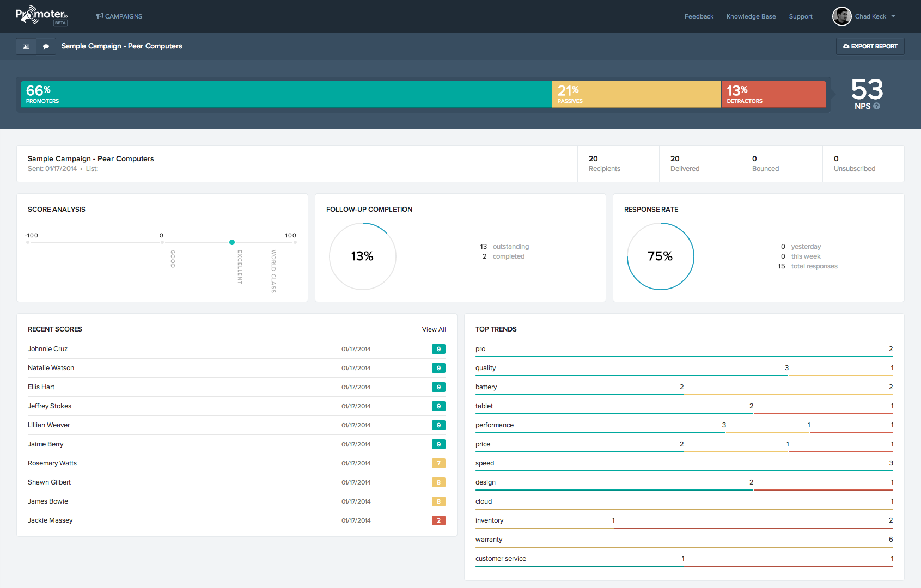The image size is (921, 588).
Task: Click the 66% Promoters green bar segment
Action: click(x=286, y=94)
